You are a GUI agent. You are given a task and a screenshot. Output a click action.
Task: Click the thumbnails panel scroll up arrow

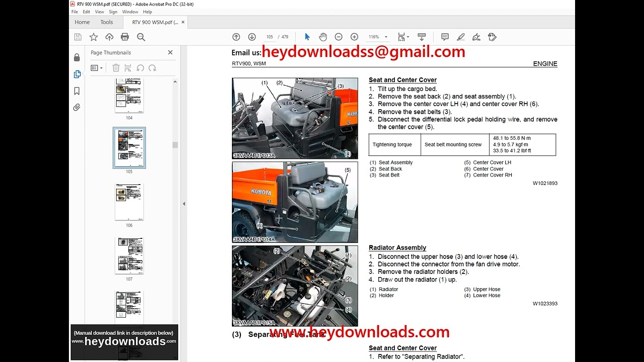[x=175, y=81]
